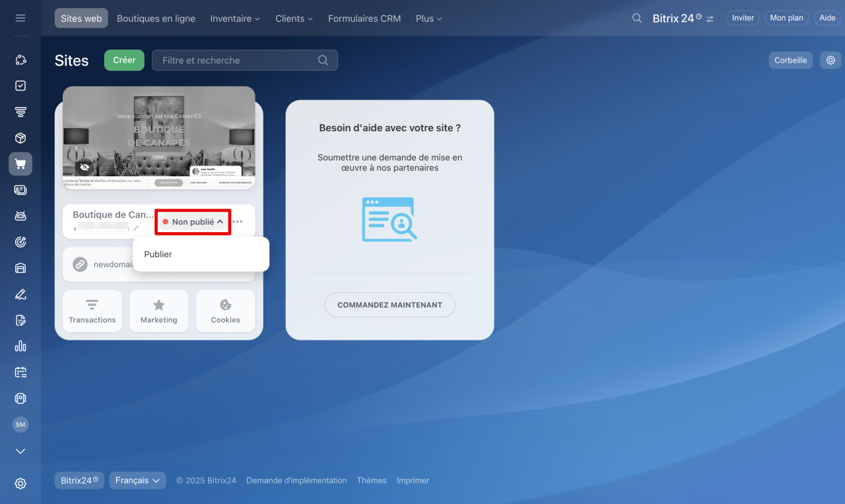The image size is (845, 504).
Task: Collapse the Non publié status dropdown
Action: click(x=193, y=222)
